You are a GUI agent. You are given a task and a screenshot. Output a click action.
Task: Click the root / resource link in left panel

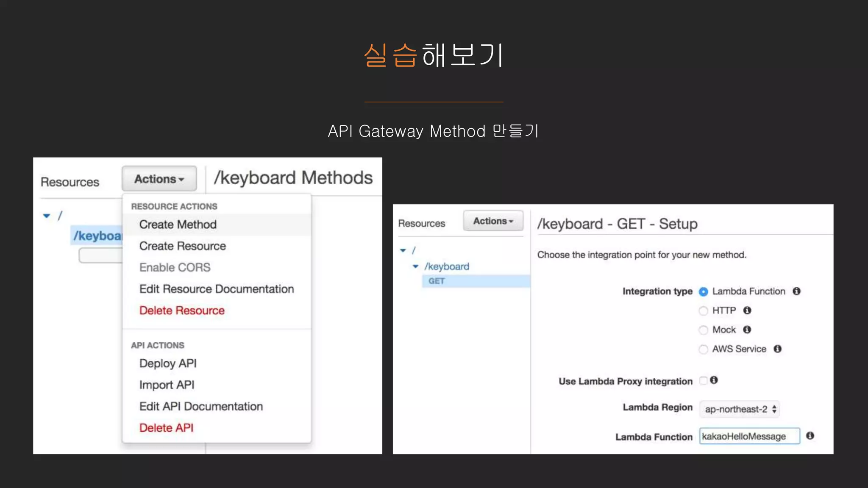[x=60, y=216]
